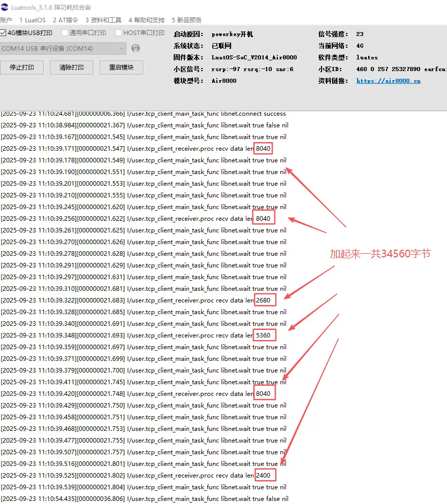Click the powerkey开机 startup reason value
The height and width of the screenshot is (504, 447).
232,34
